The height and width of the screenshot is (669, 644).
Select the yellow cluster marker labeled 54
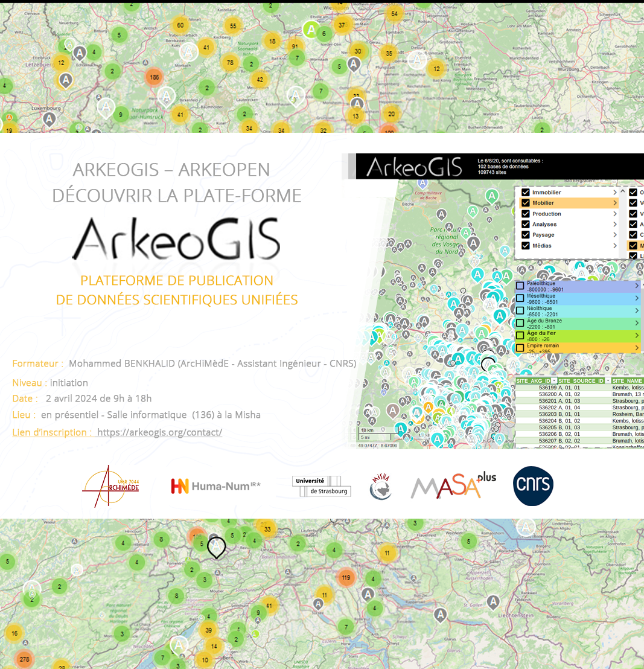395,14
